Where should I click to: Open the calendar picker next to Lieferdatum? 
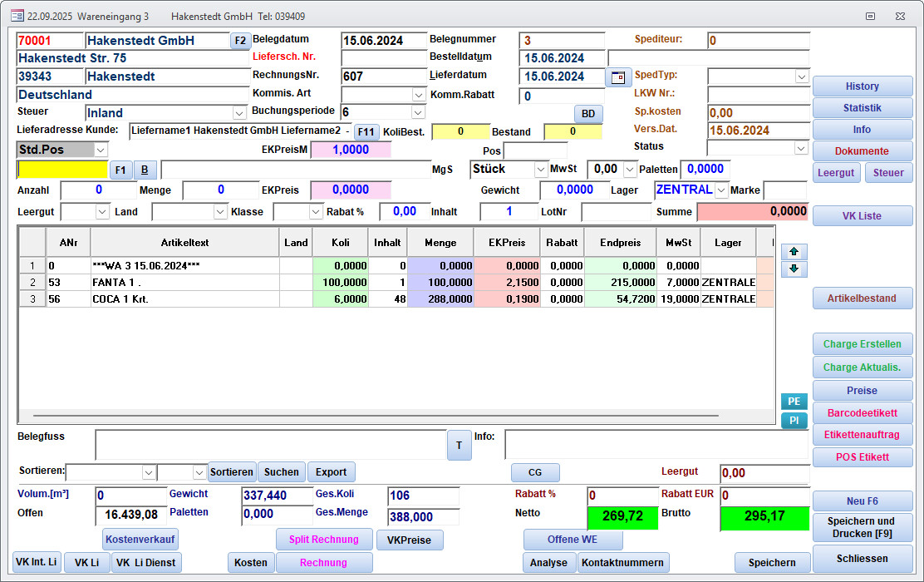tap(617, 77)
